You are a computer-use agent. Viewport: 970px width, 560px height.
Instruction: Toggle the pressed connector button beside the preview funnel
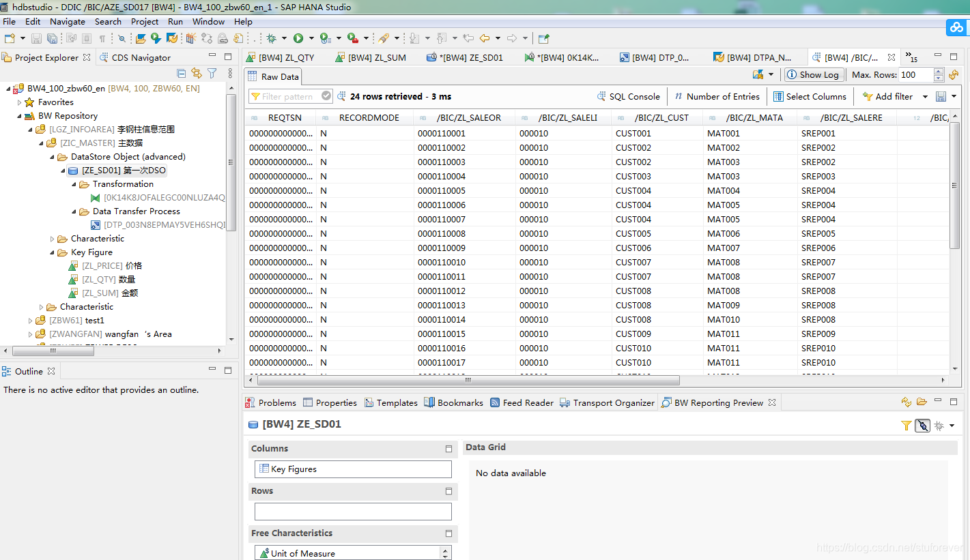click(x=922, y=426)
